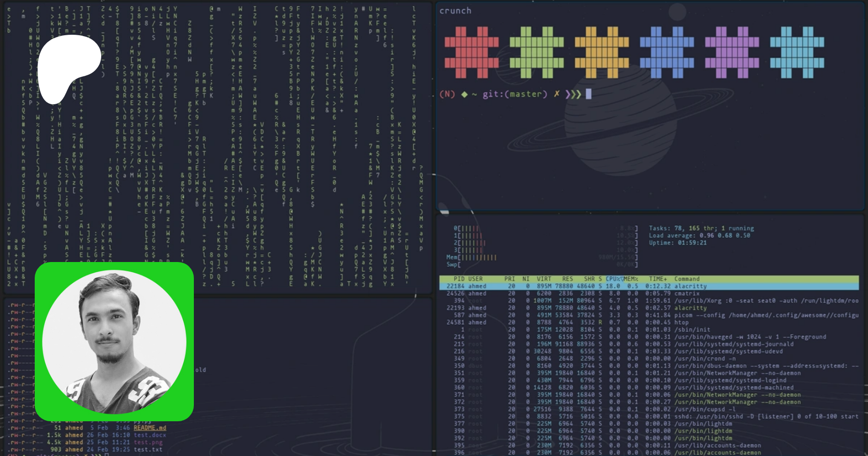Open the circular profile photo

tap(114, 342)
